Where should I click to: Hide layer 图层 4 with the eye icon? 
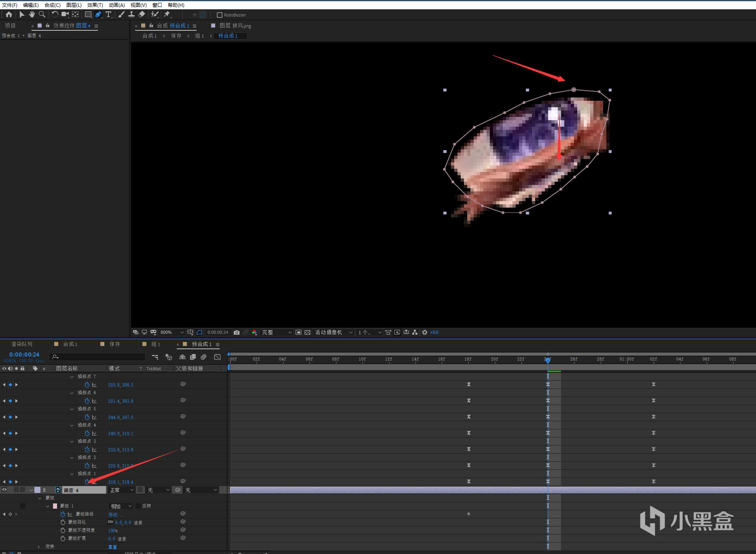pos(4,490)
